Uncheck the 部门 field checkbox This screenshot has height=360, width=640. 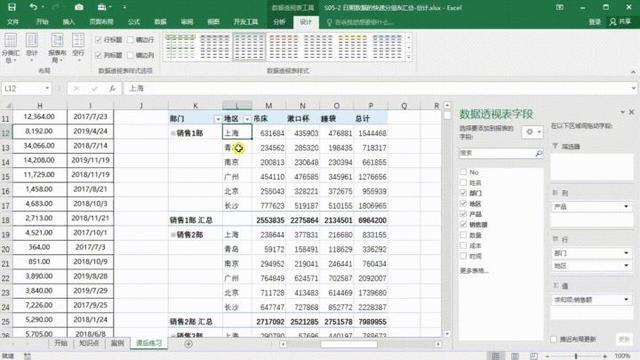point(463,193)
